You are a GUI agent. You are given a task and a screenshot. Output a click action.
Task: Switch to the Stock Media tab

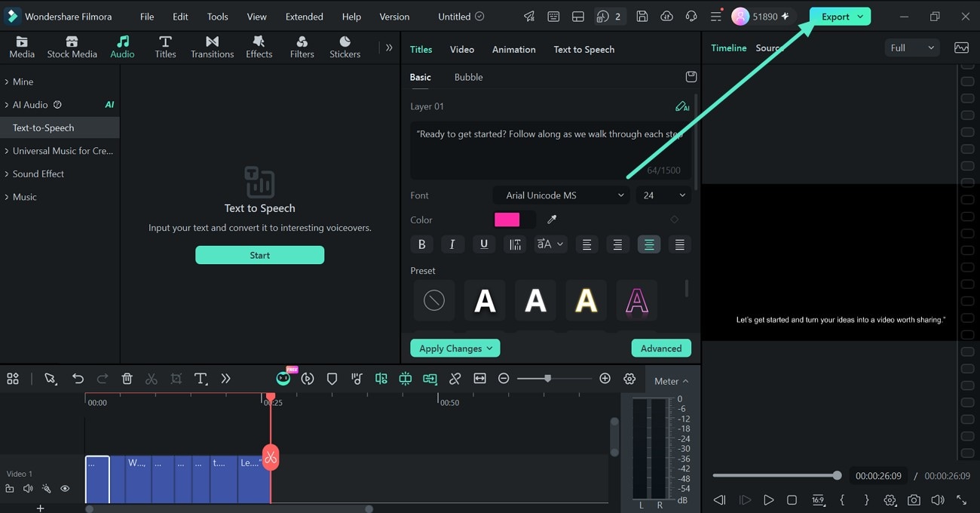click(72, 47)
